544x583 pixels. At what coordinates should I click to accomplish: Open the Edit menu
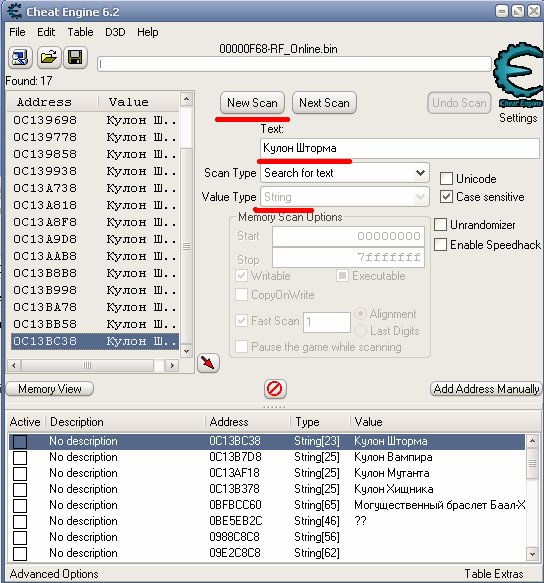(x=46, y=32)
